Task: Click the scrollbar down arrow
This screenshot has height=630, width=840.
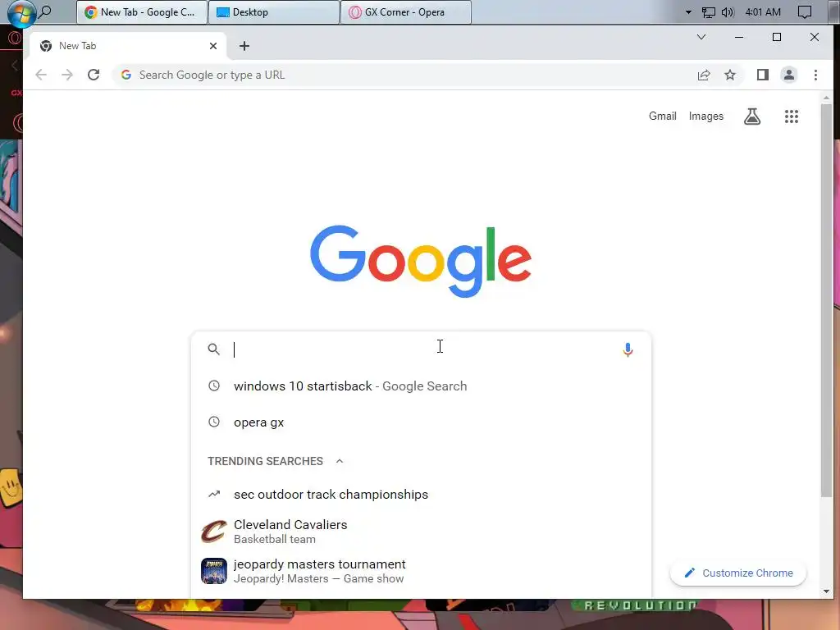Action: point(827,591)
